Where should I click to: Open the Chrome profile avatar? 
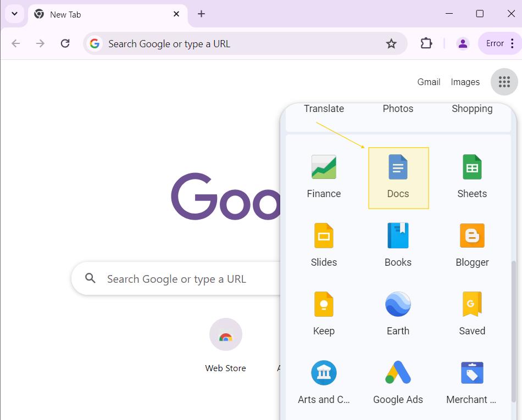click(x=463, y=43)
